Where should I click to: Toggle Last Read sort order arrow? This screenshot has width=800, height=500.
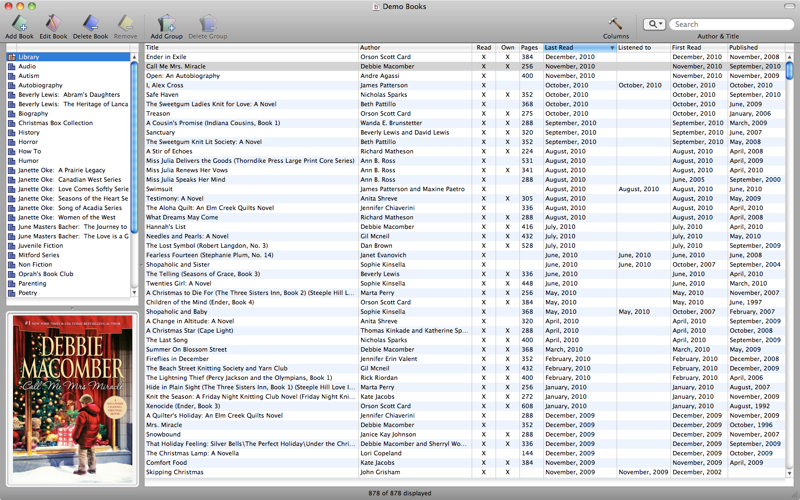tap(612, 48)
